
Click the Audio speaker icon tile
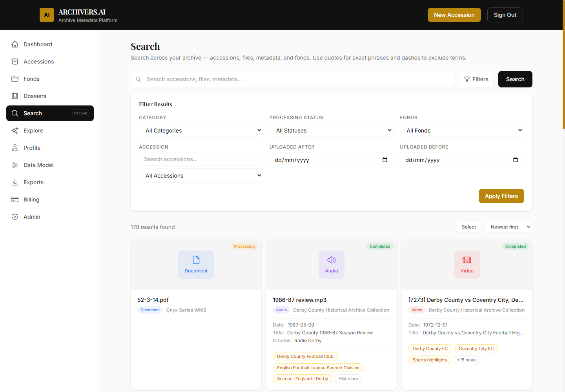click(332, 265)
